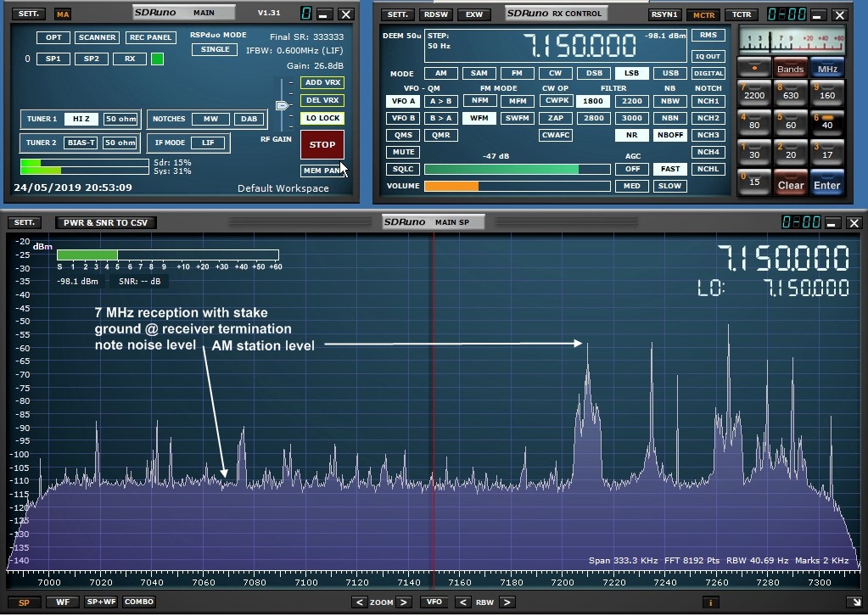The image size is (868, 616).
Task: Open the REC PANEL
Action: [150, 37]
